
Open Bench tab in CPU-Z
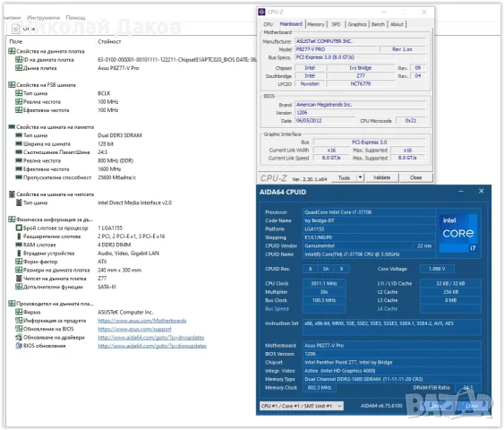(378, 24)
